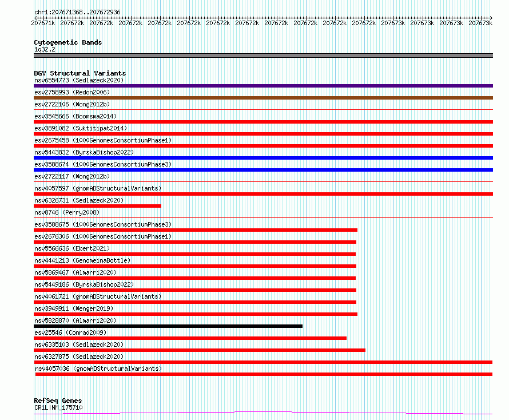Click the brown esv2758993 Redon2006 bar
This screenshot has height=420, width=509.
pyautogui.click(x=263, y=98)
